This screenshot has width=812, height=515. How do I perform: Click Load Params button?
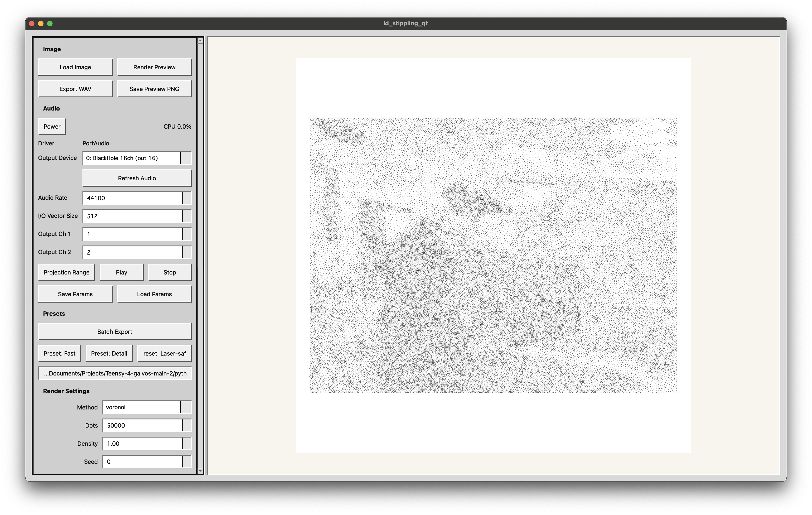pos(154,294)
